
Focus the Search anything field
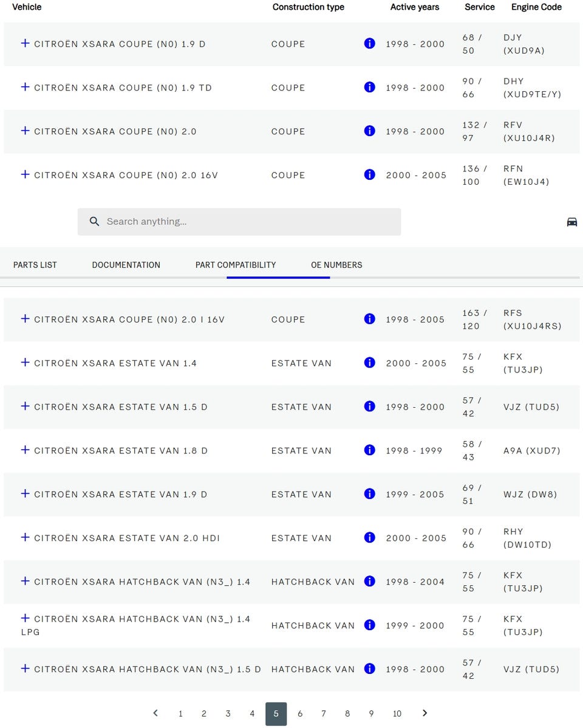[239, 221]
